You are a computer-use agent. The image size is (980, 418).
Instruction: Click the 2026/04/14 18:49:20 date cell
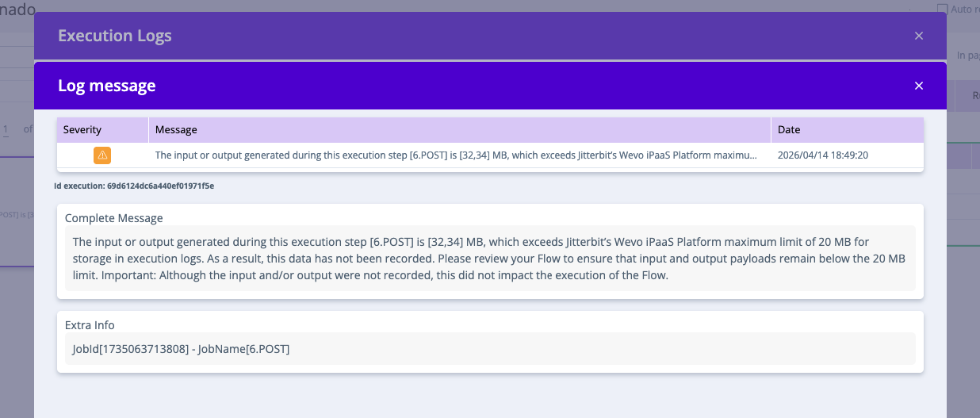(822, 155)
